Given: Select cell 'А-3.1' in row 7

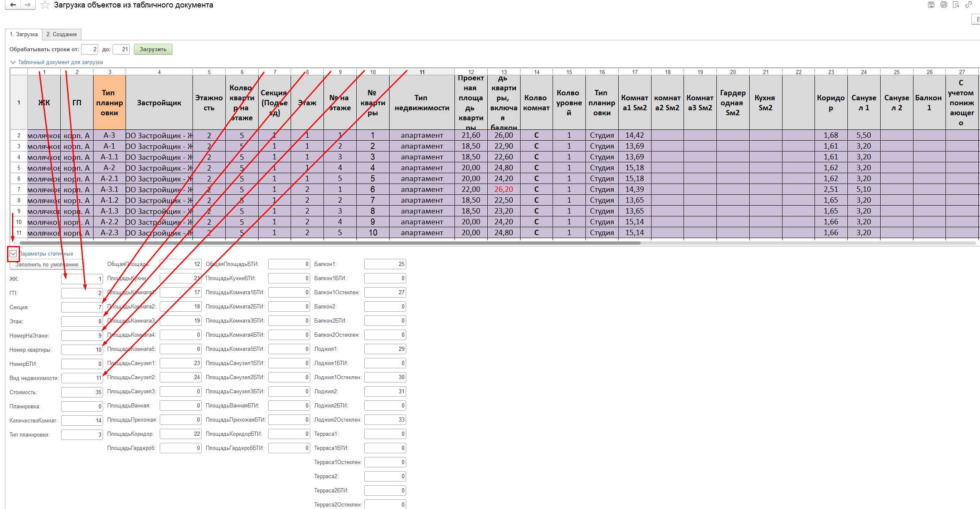Looking at the screenshot, I should pos(109,189).
